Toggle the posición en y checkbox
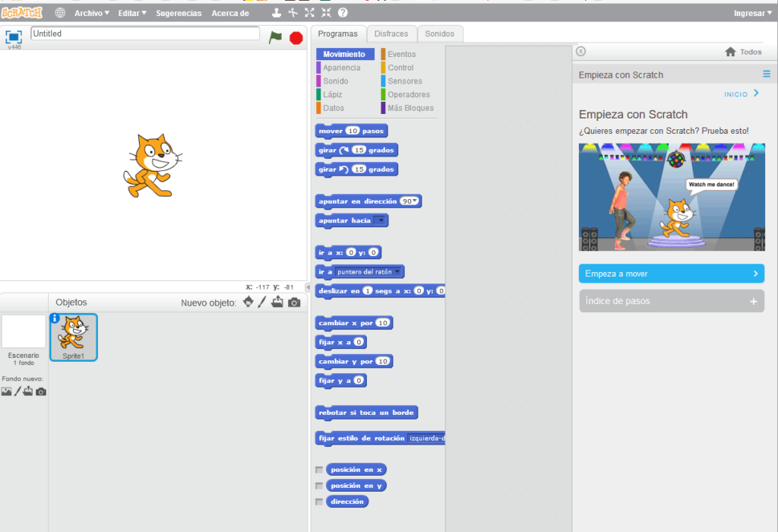 point(319,486)
